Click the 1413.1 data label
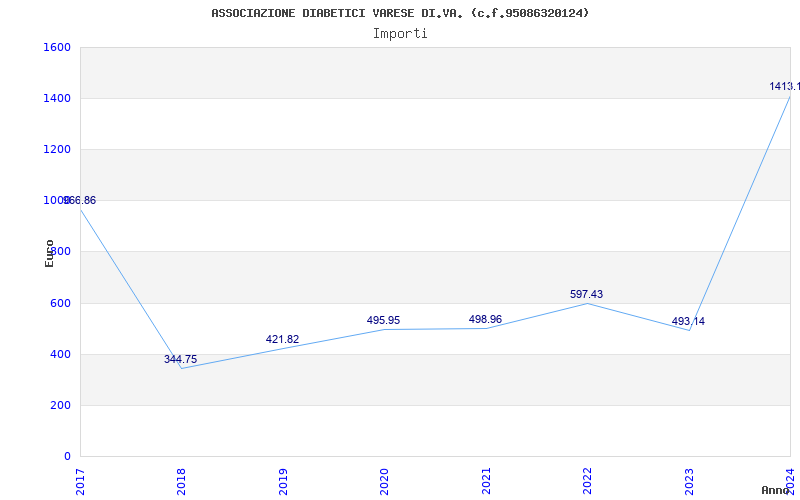 pyautogui.click(x=784, y=87)
